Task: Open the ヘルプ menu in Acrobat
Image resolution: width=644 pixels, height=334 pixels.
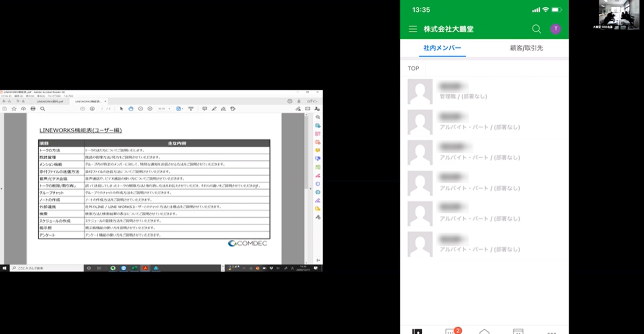Action: click(68, 96)
